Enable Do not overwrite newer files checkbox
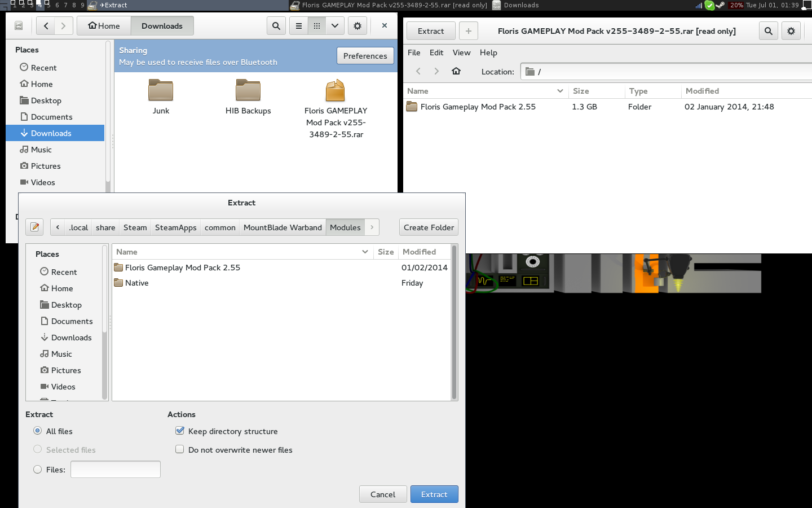The image size is (812, 508). pos(180,449)
